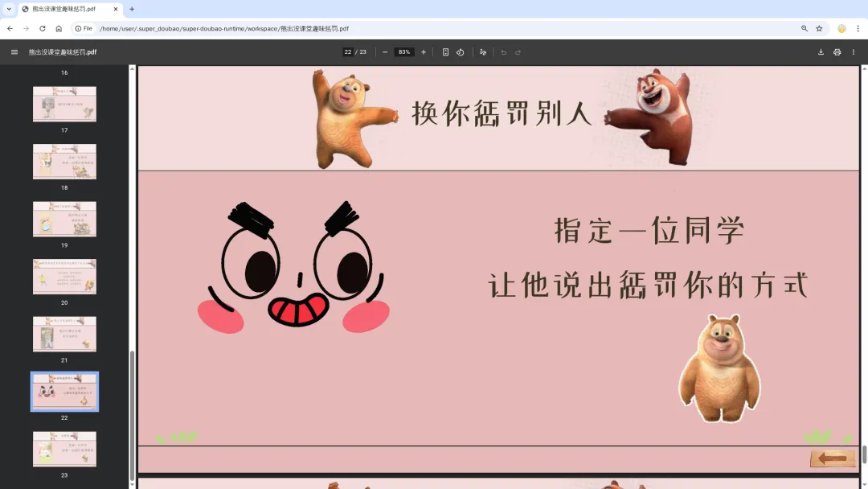
Task: Open the browser profile avatar
Action: [841, 28]
